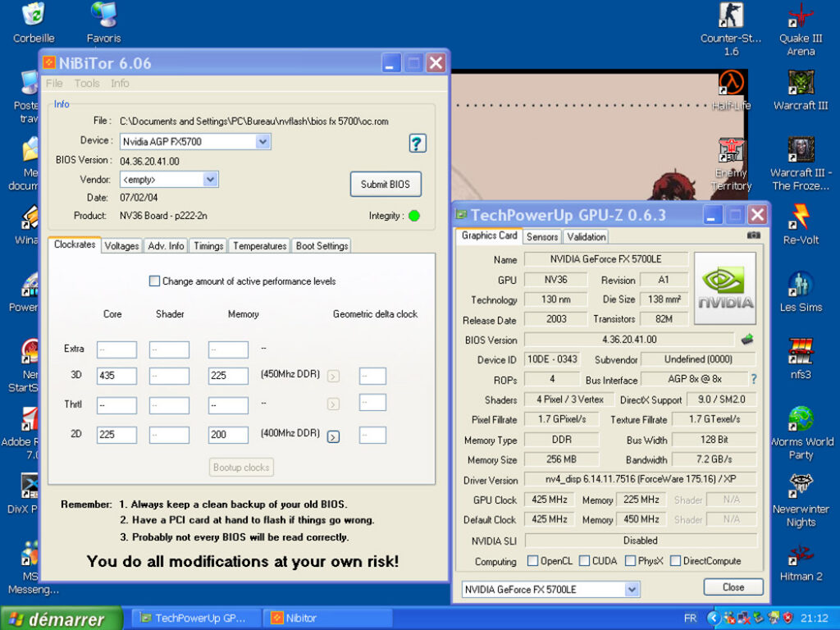Click the blue question mark next to AGP bus interface
Screen dimensions: 840x630
click(753, 380)
